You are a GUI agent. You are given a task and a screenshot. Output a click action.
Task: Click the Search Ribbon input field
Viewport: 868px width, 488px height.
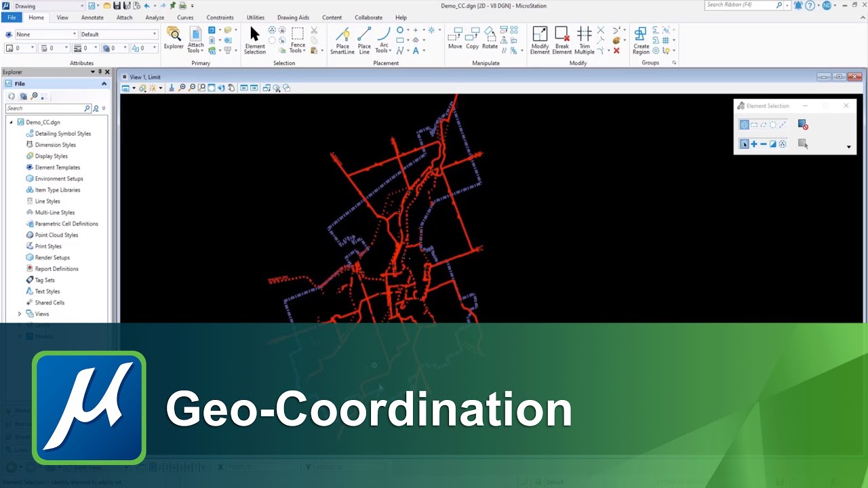pos(741,5)
